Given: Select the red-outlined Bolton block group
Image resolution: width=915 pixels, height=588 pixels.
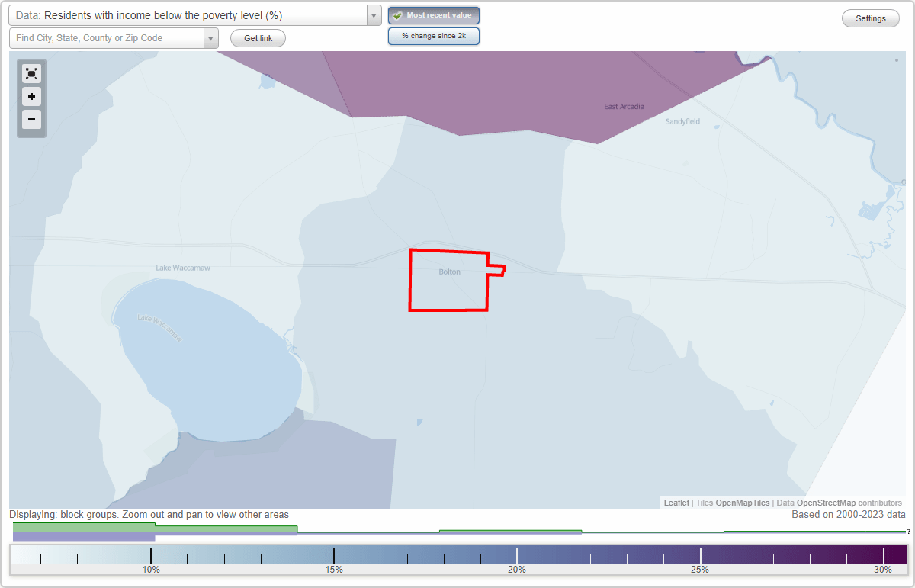Looking at the screenshot, I should pyautogui.click(x=448, y=281).
